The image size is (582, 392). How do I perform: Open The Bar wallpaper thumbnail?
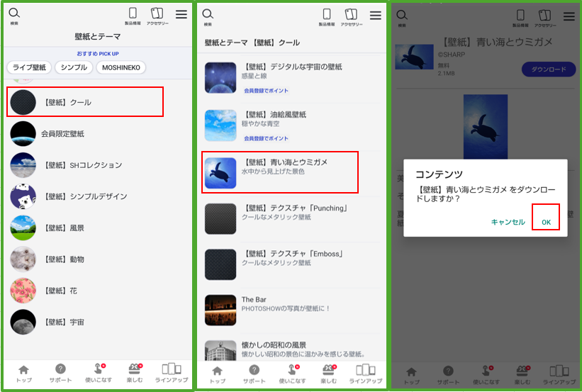point(220,310)
